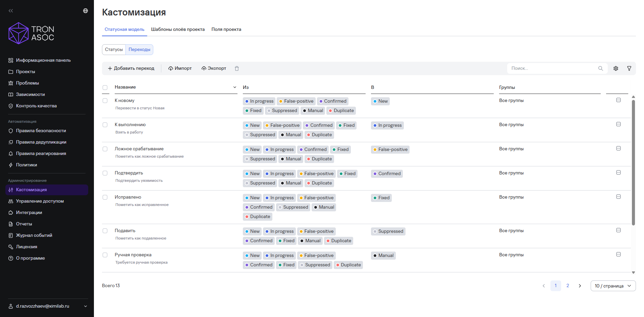Viewport: 644px width, 317px height.
Task: Open actions menu for К новому row
Action: (619, 100)
